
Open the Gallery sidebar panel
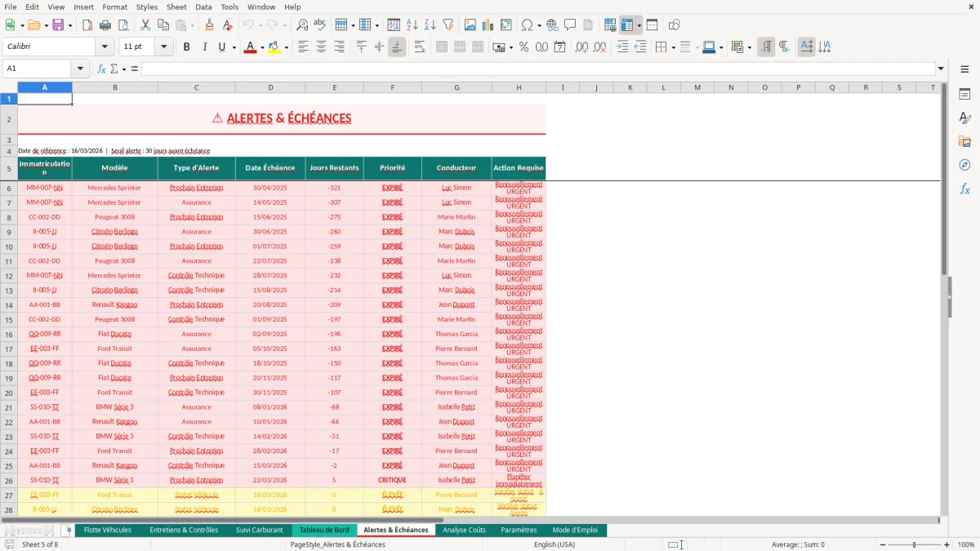[964, 142]
